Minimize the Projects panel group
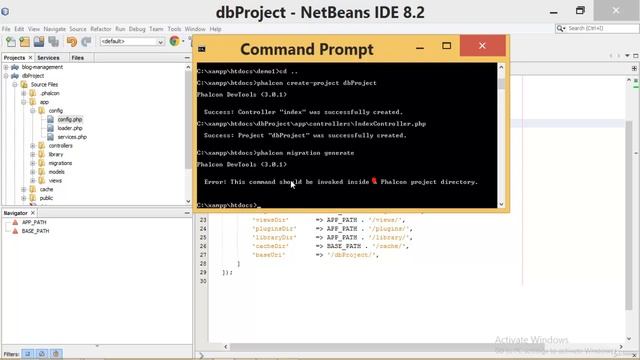The height and width of the screenshot is (360, 640). click(x=187, y=58)
